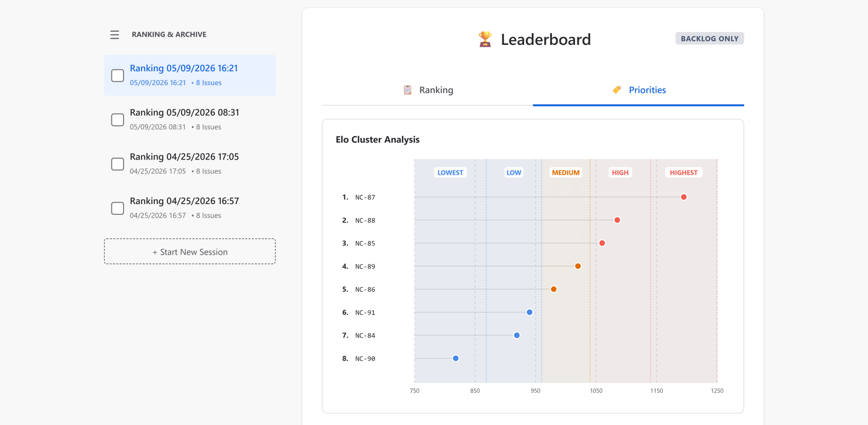Select the NC-85 red data point
Screen dimensions: 868x425
[602, 243]
